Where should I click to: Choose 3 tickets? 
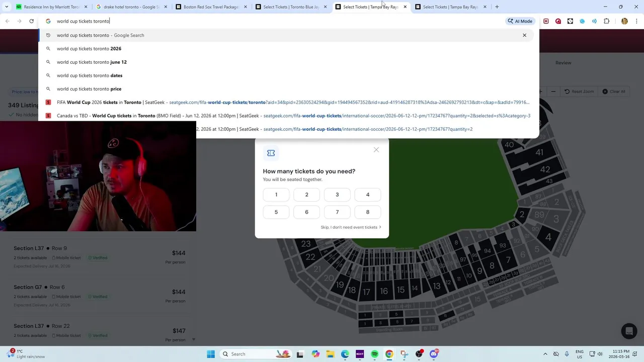[x=337, y=195]
